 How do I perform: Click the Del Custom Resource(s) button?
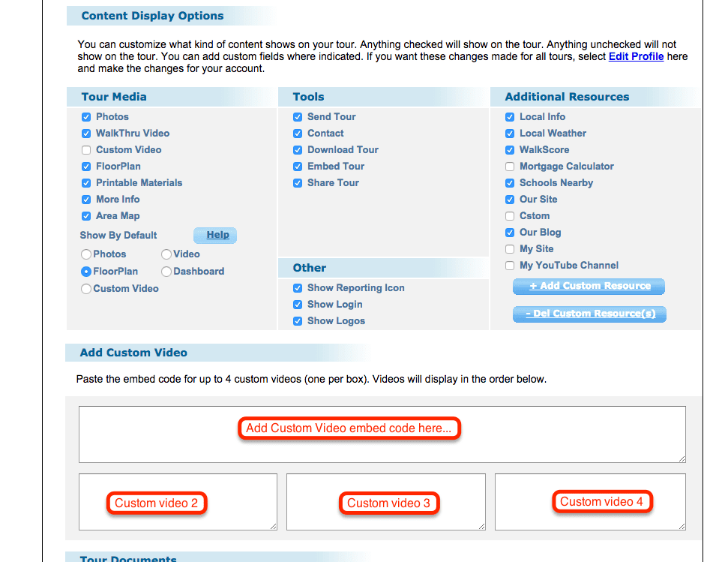tap(589, 314)
